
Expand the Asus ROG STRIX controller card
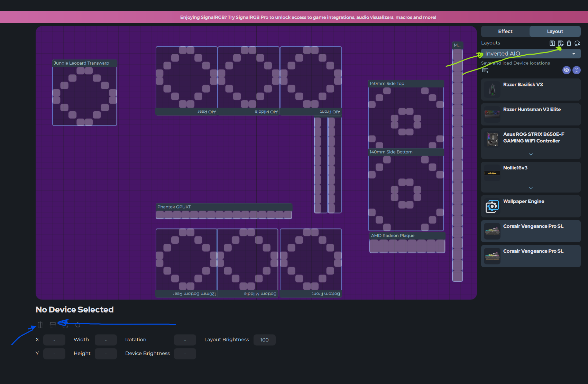[x=531, y=154]
